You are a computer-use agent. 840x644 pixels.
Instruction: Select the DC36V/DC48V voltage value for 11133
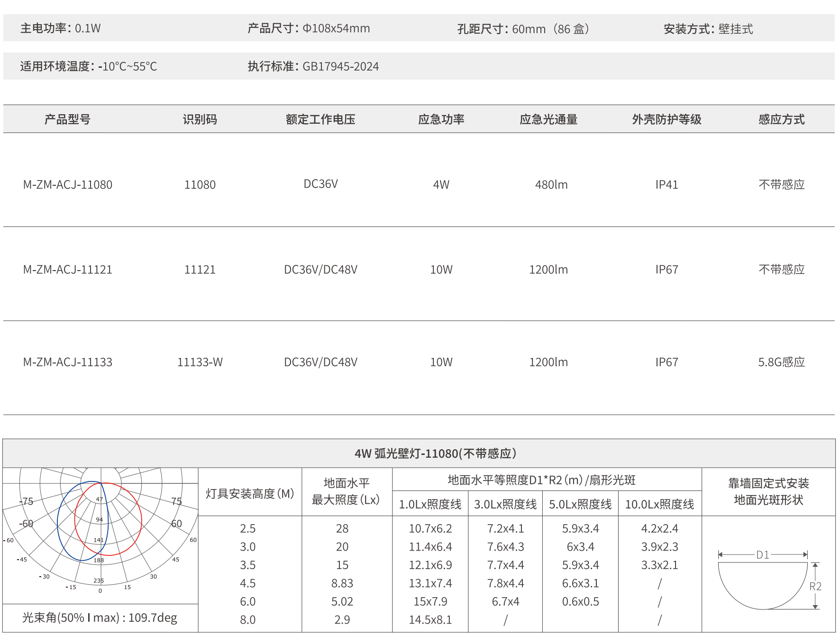[321, 362]
